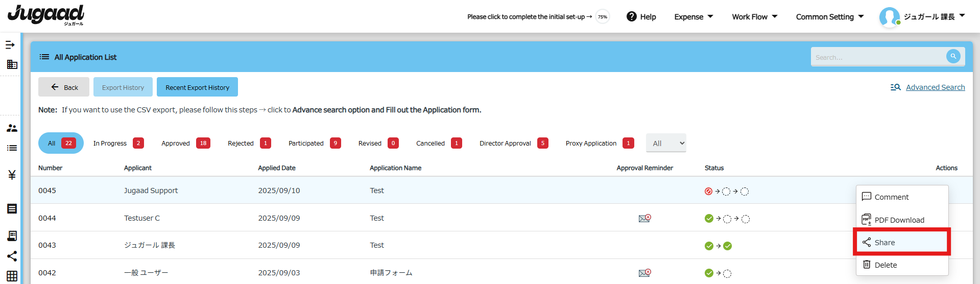Screen dimensions: 980x284
Task: Click the Recent Export History button
Action: click(197, 87)
